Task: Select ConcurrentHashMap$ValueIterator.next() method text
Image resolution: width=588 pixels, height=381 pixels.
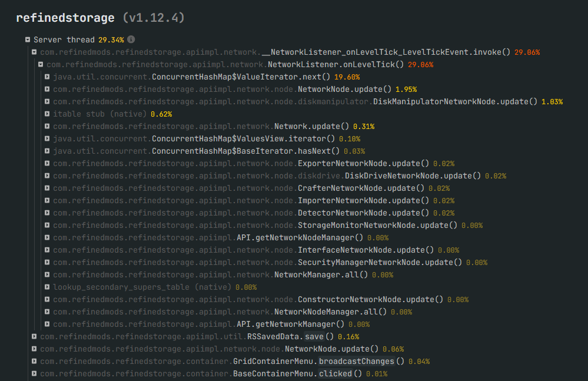Action: click(241, 77)
